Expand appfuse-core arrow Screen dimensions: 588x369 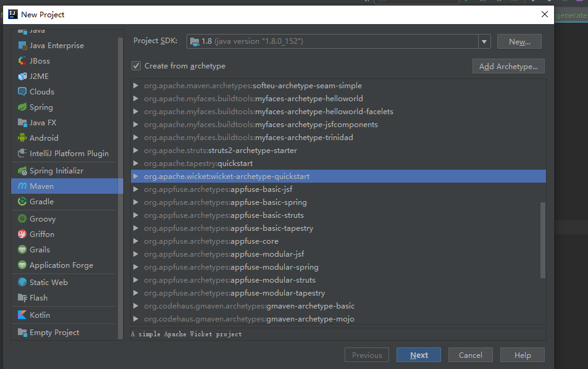click(x=136, y=241)
